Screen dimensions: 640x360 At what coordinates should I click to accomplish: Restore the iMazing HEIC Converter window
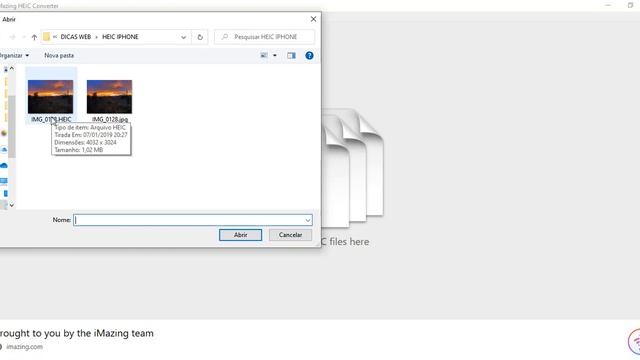pos(630,5)
